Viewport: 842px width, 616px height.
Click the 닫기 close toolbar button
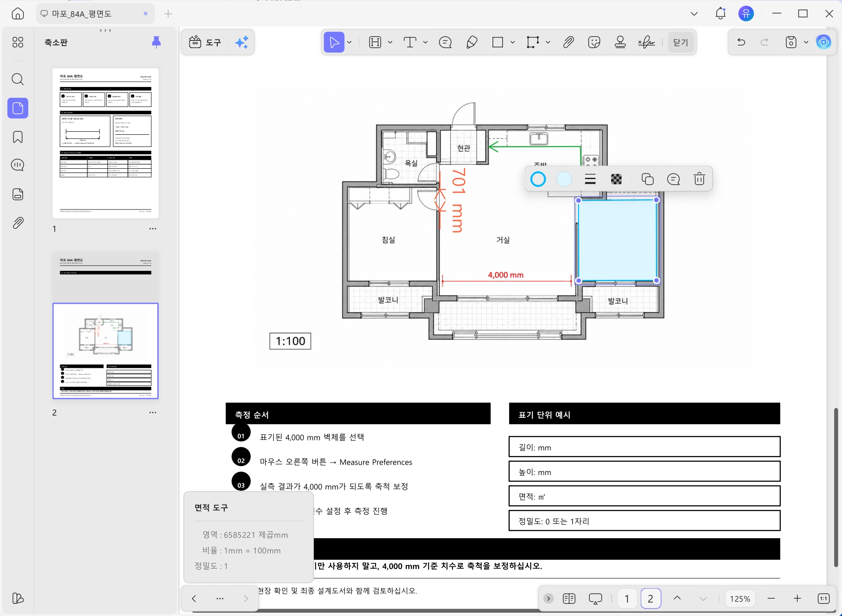(x=681, y=42)
